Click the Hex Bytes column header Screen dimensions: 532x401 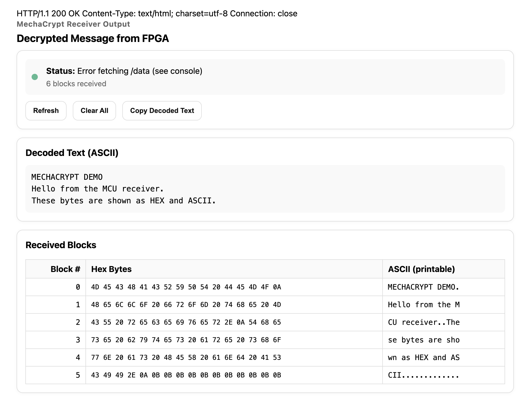tap(111, 269)
